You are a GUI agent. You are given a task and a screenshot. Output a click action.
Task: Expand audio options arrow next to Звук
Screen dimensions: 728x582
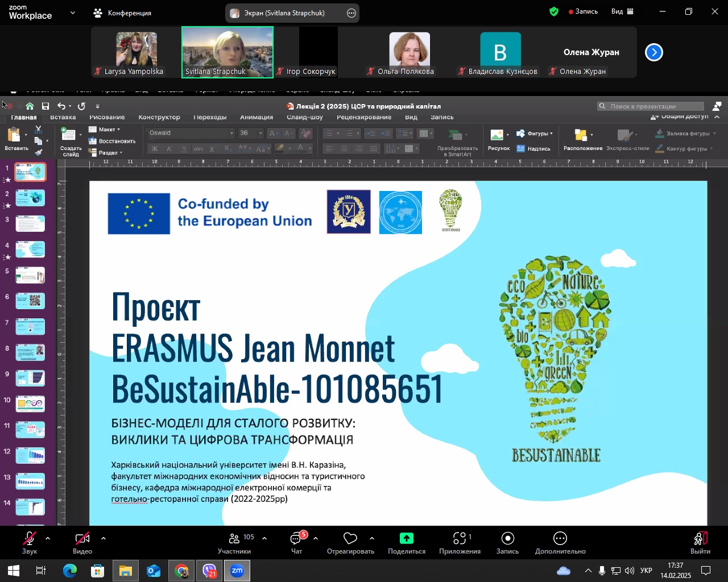47,538
